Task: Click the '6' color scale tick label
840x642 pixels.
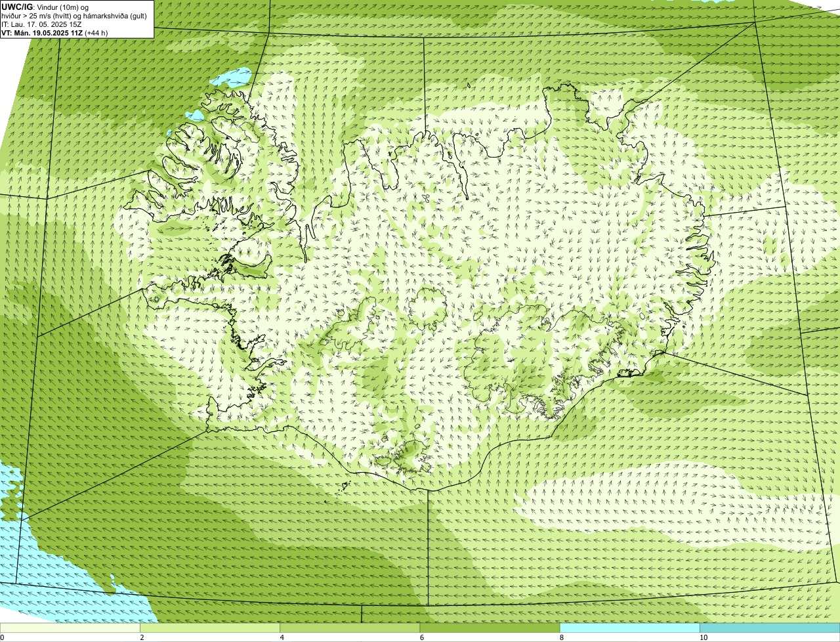Action: [421, 637]
